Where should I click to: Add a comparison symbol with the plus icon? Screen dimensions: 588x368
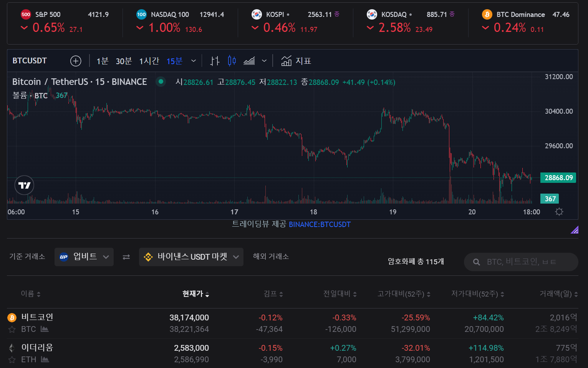[76, 61]
